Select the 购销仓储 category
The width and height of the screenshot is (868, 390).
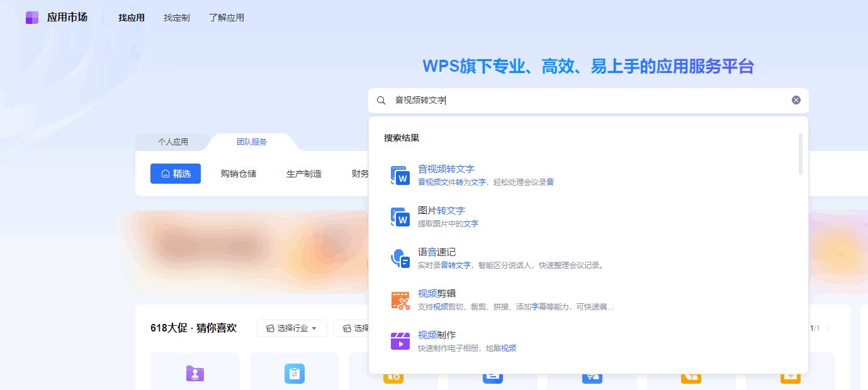coord(239,174)
